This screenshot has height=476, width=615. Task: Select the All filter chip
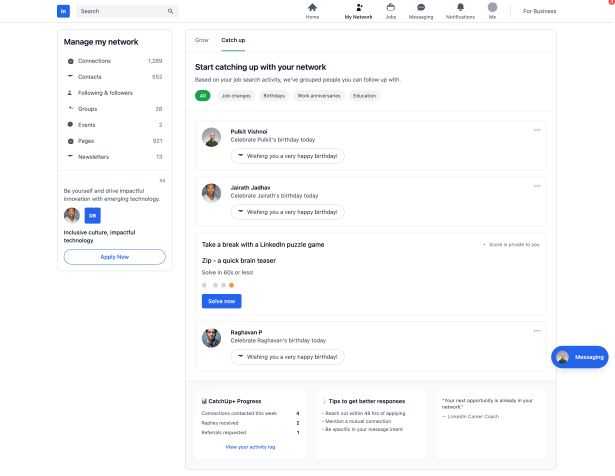point(203,96)
